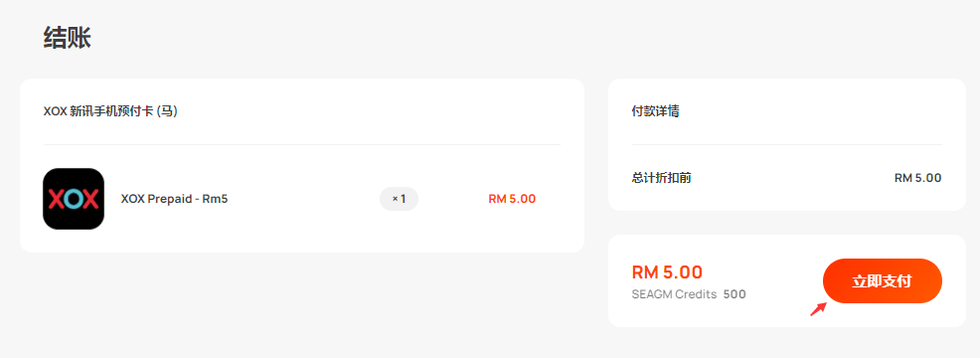The image size is (980, 358).
Task: Open the XOX Prepaid - Rm5 product name
Action: point(174,199)
